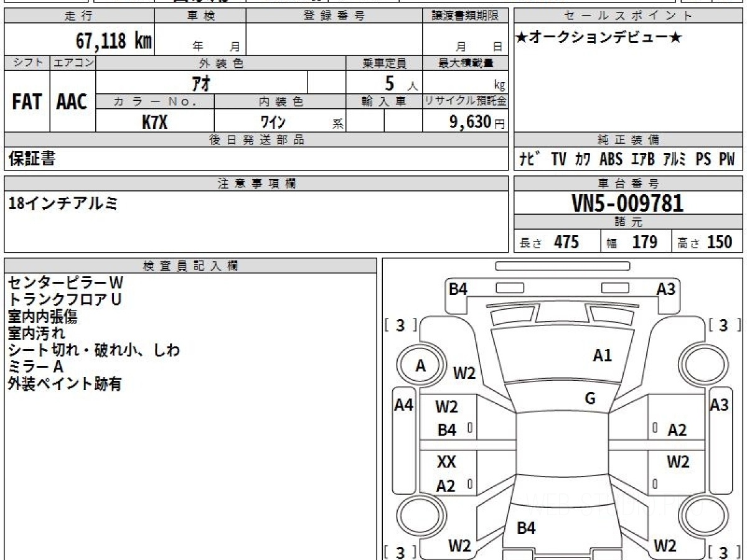Image resolution: width=747 pixels, height=560 pixels.
Task: Select the ABS equipment label
Action: tap(611, 159)
